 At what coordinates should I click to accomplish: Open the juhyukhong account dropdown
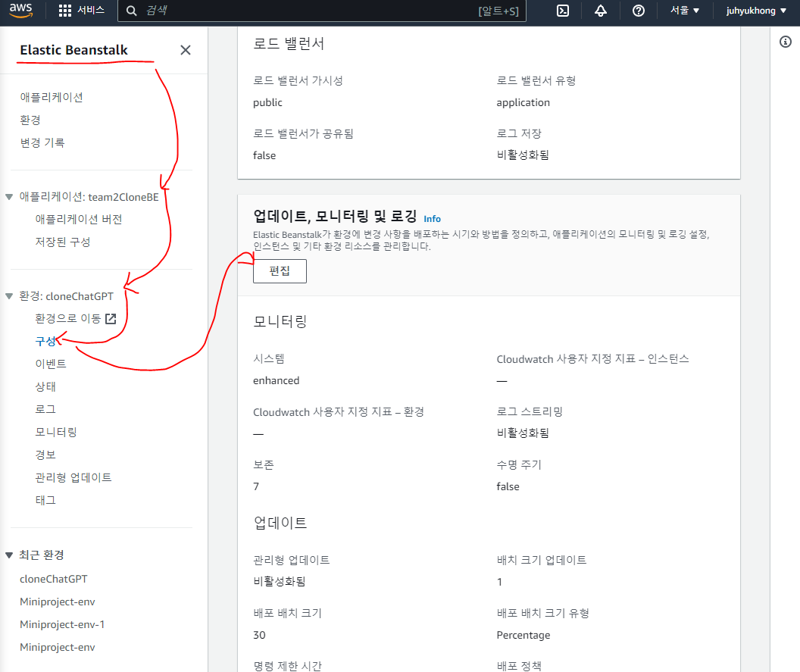tap(756, 11)
